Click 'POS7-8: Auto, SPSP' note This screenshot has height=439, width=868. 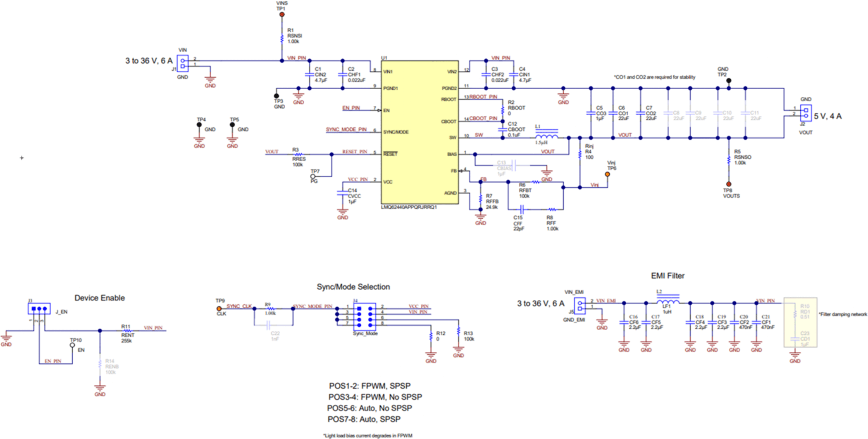[364, 420]
